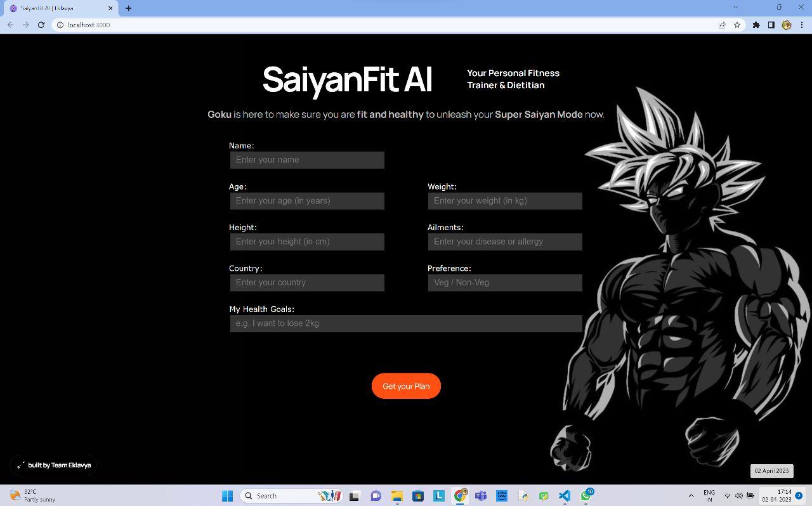Viewport: 812px width, 506px height.
Task: Open File Explorer from taskbar
Action: coord(397,496)
